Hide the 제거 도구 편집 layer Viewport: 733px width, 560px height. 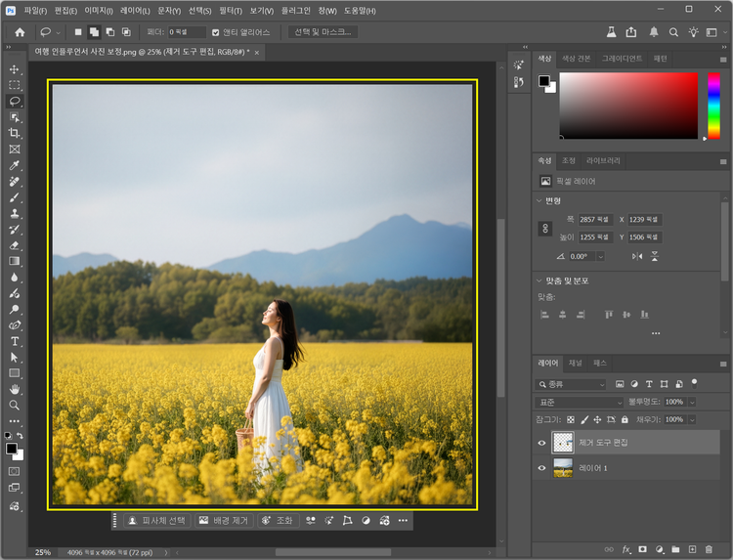click(542, 443)
